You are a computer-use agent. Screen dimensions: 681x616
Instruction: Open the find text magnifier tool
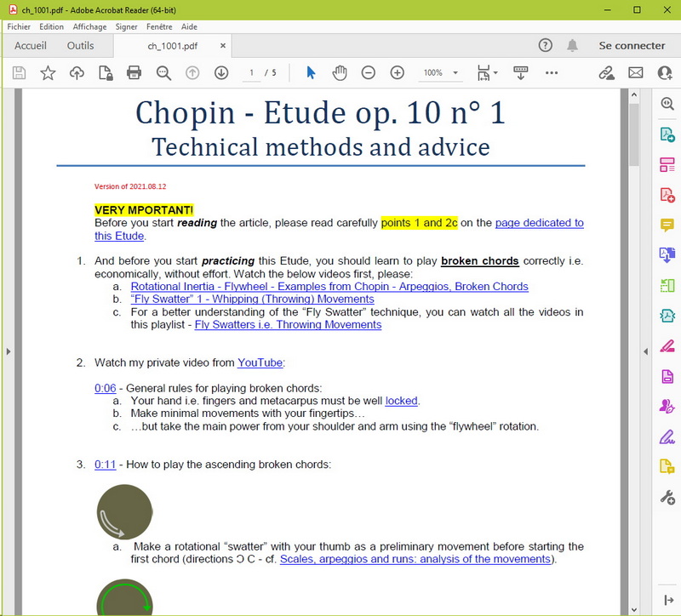(x=163, y=73)
